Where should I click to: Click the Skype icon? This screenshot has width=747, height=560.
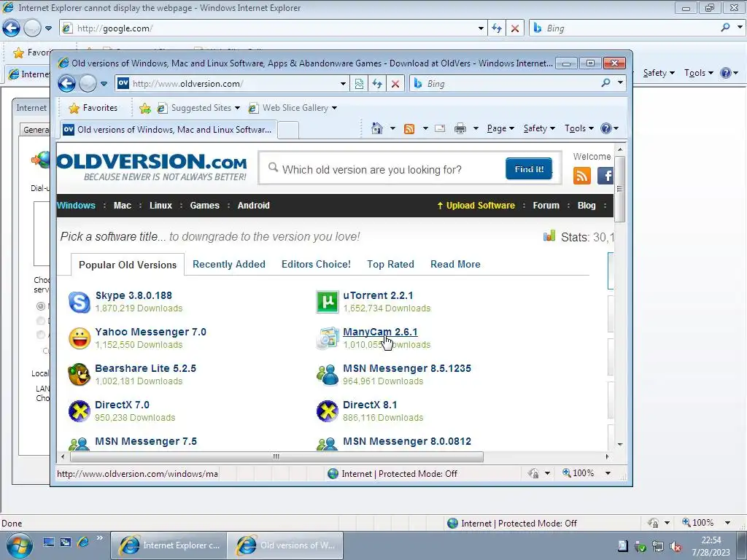point(79,302)
